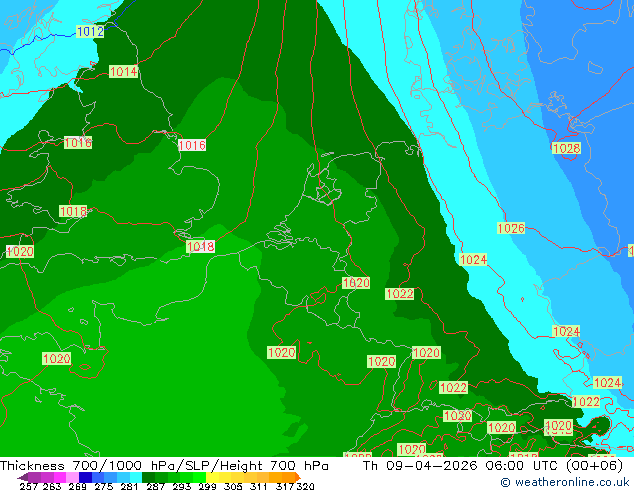Click the legend value 320

coord(305,486)
